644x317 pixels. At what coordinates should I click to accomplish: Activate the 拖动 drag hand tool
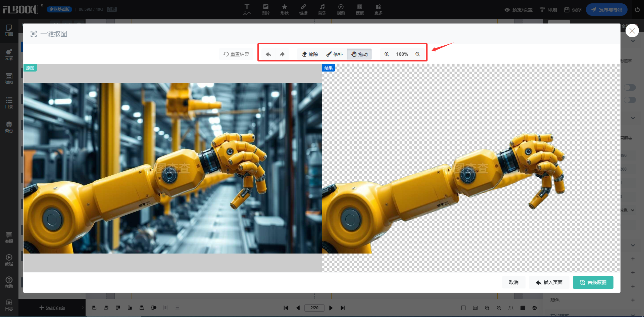[359, 54]
